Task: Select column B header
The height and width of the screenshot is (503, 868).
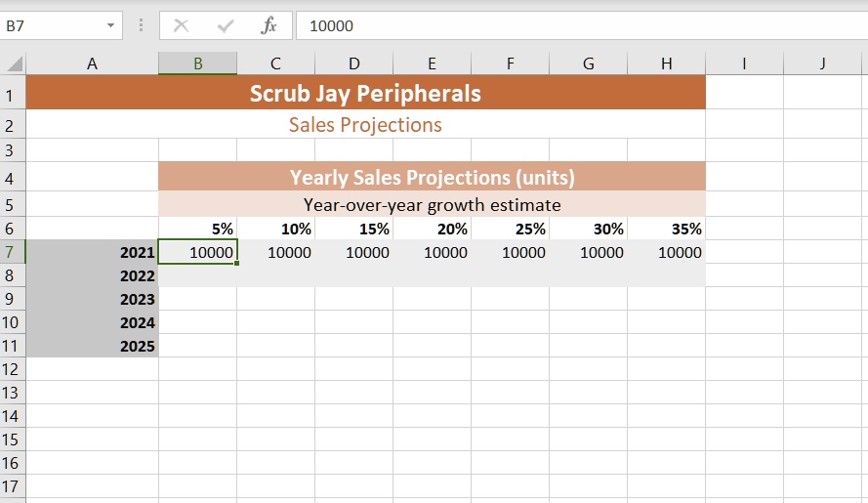Action: coord(197,63)
